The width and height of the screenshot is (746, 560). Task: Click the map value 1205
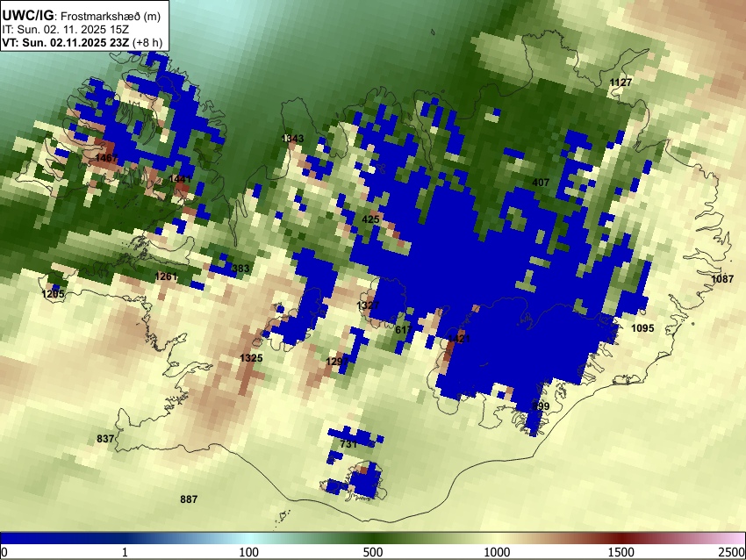53,294
